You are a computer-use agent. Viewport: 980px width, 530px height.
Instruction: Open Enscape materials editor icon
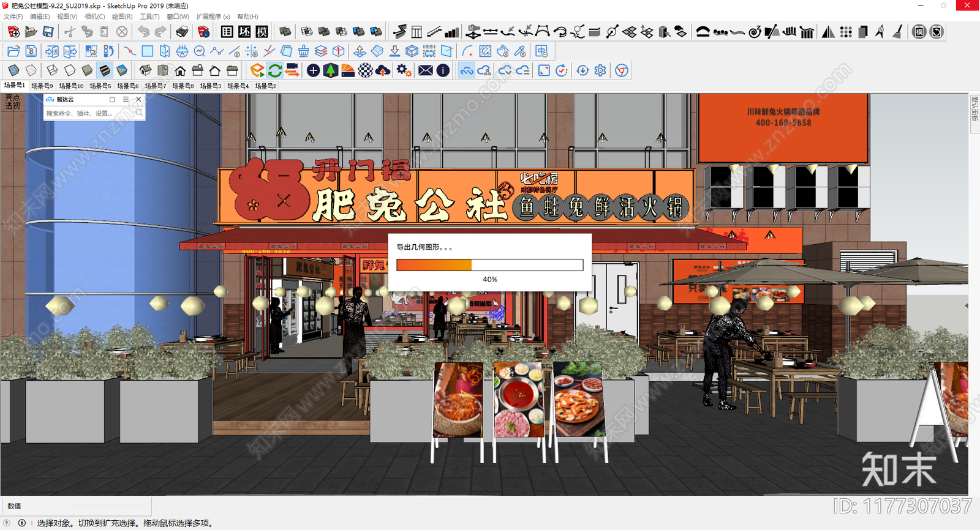[x=348, y=70]
